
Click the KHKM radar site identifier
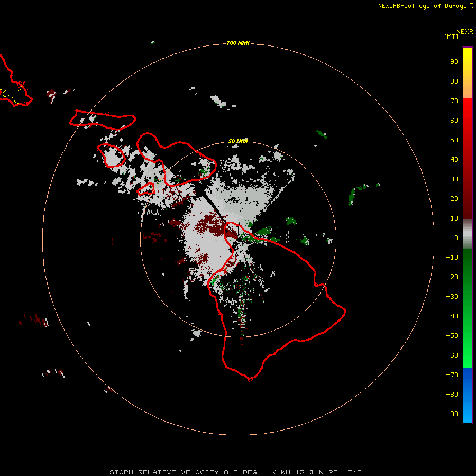click(x=281, y=472)
